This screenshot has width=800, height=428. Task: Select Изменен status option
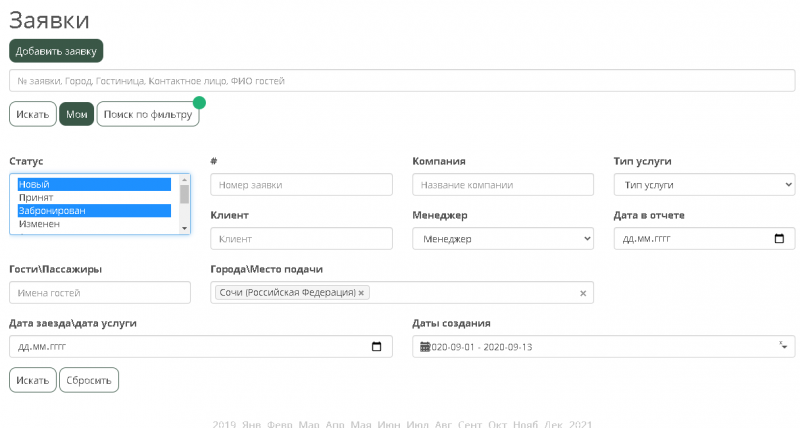[x=39, y=224]
